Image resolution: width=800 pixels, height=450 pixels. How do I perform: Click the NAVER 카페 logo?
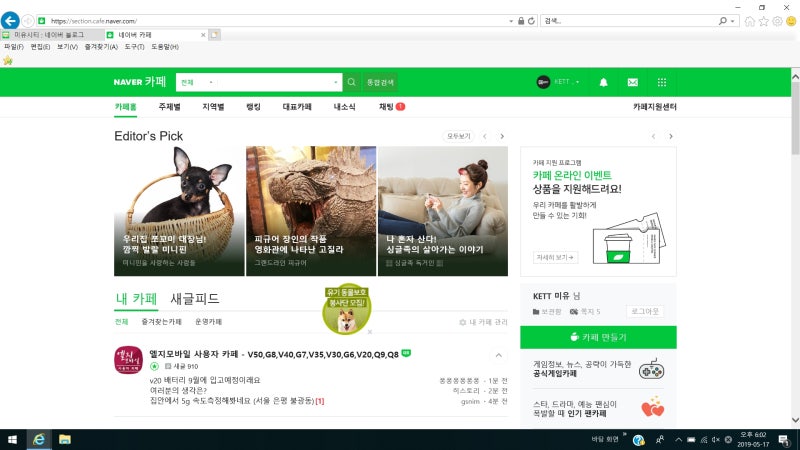[140, 82]
